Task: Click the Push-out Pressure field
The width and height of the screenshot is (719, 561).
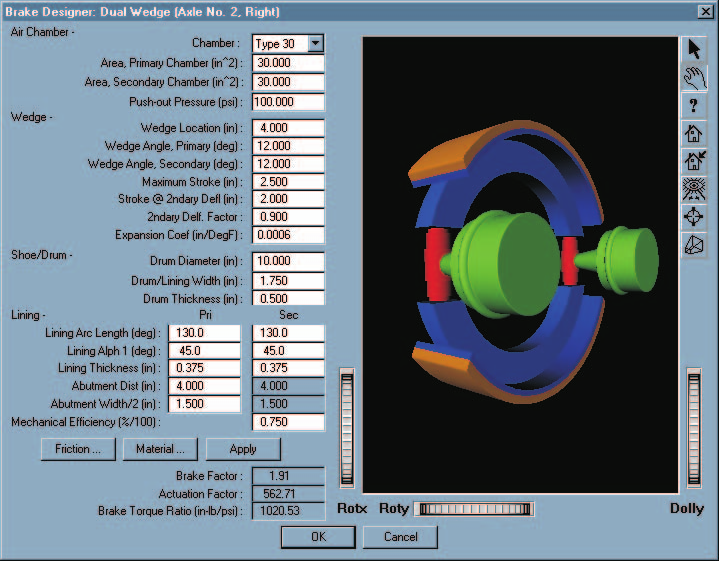Action: tap(288, 102)
